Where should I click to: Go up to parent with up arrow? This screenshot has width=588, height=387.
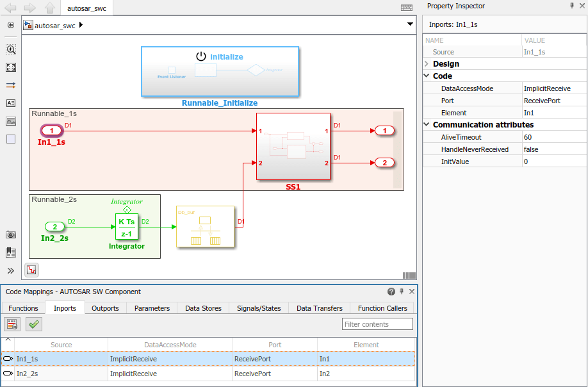[49, 8]
